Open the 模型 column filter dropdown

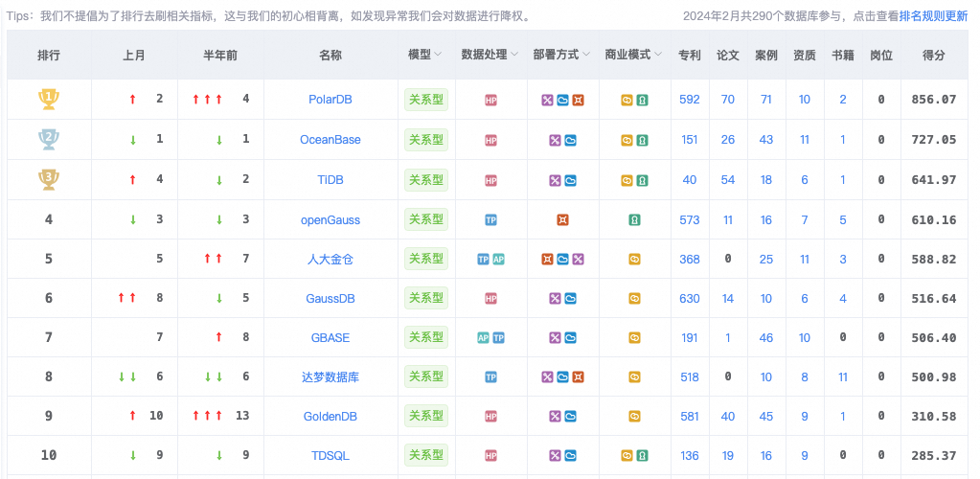438,55
